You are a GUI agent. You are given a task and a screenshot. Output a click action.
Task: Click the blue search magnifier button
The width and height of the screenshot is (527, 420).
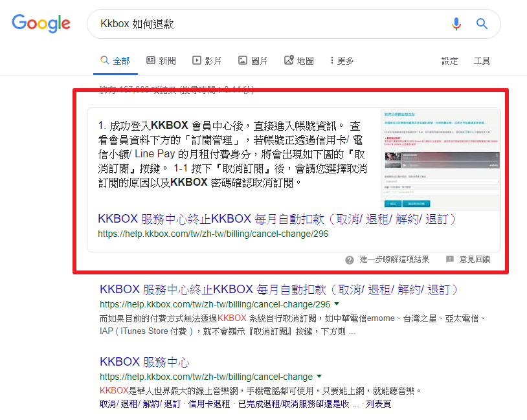click(x=482, y=24)
